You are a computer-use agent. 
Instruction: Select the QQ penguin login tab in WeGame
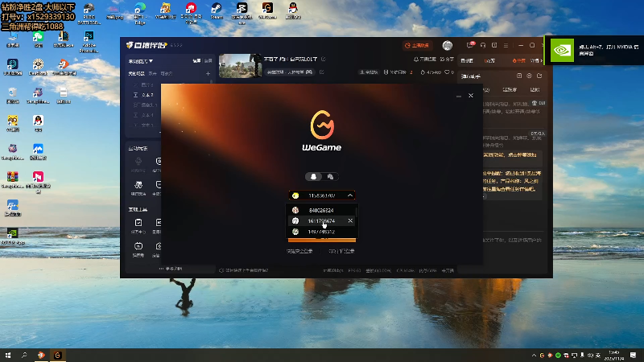pyautogui.click(x=313, y=176)
